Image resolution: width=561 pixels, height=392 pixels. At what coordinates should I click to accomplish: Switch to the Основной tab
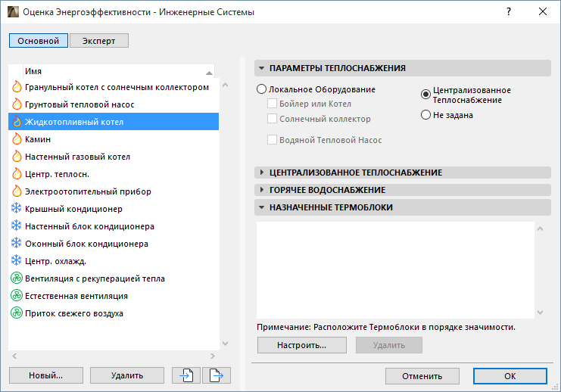click(39, 41)
